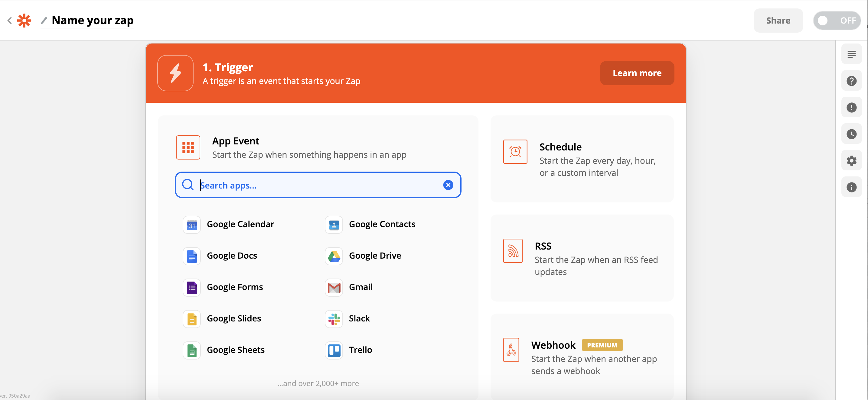Screen dimensions: 868x400
Task: Go back using the left chevron arrow
Action: click(x=9, y=21)
